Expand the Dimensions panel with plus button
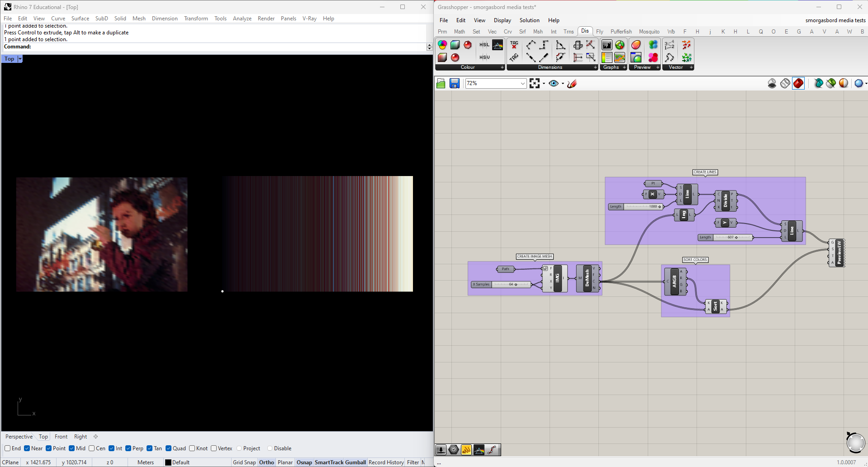This screenshot has width=868, height=467. (595, 67)
